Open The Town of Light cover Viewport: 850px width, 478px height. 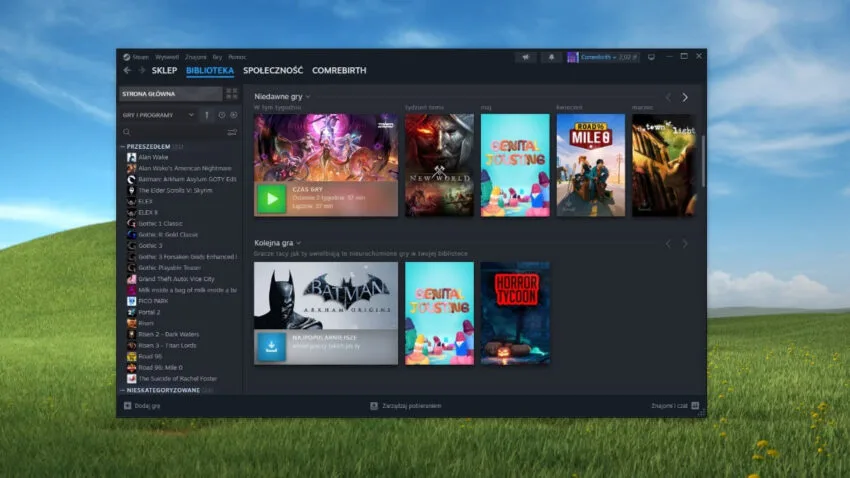[664, 165]
